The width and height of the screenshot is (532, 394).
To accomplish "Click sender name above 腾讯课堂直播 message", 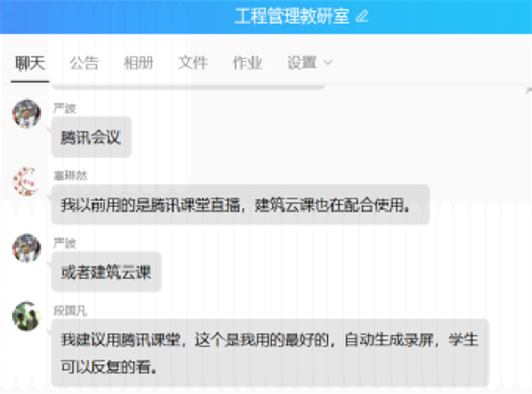I will coord(70,175).
